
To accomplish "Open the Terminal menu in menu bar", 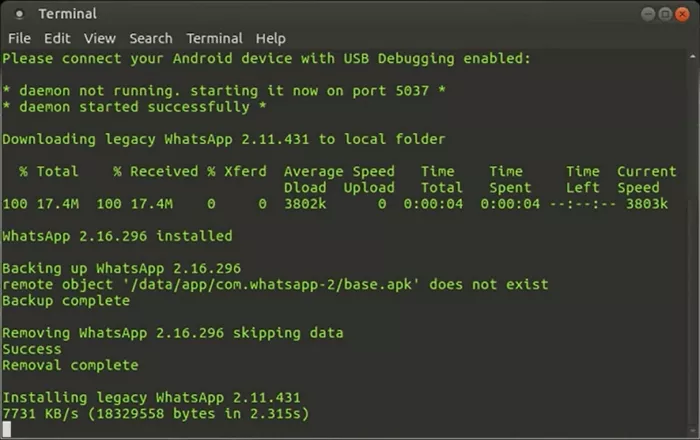I will (214, 38).
